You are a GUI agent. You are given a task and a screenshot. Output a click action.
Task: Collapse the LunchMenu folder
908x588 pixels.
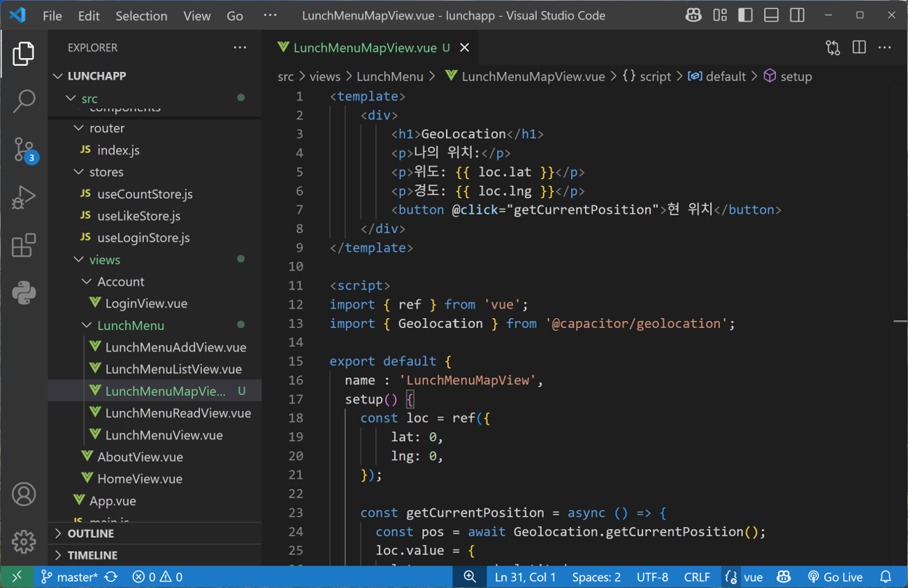(154, 325)
